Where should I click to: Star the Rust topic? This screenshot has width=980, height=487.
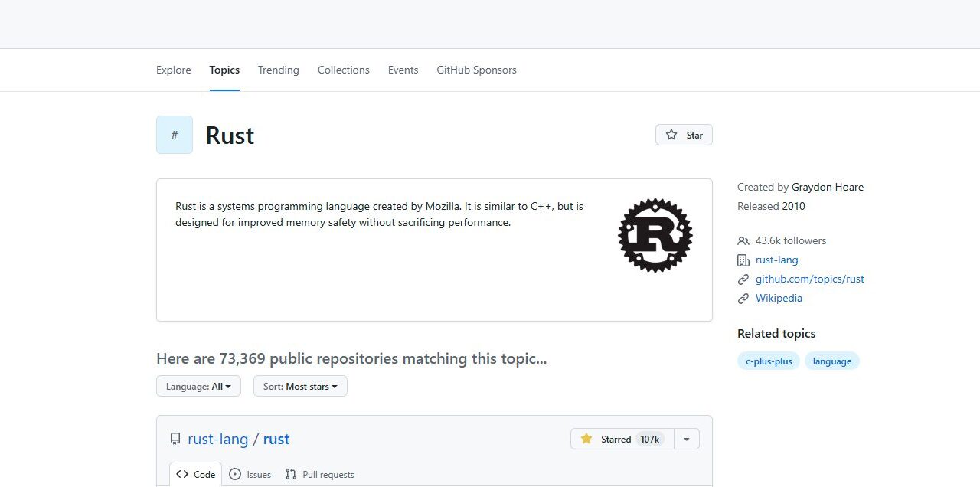point(684,135)
